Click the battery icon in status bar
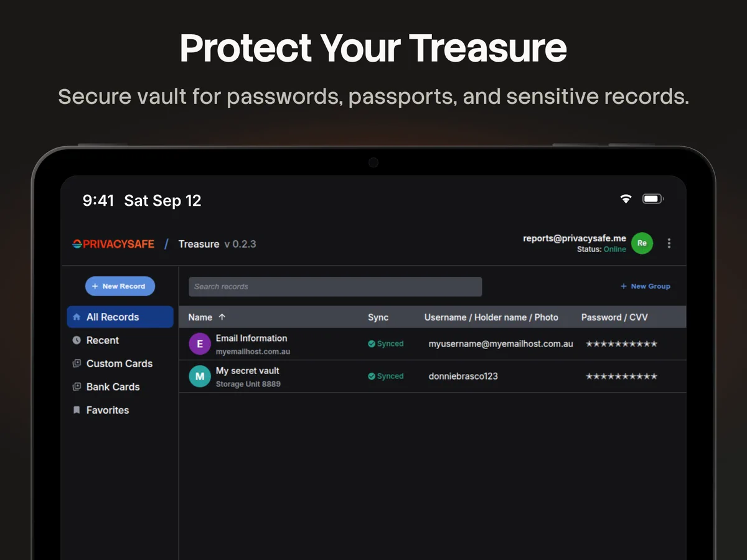The image size is (747, 560). pyautogui.click(x=653, y=199)
